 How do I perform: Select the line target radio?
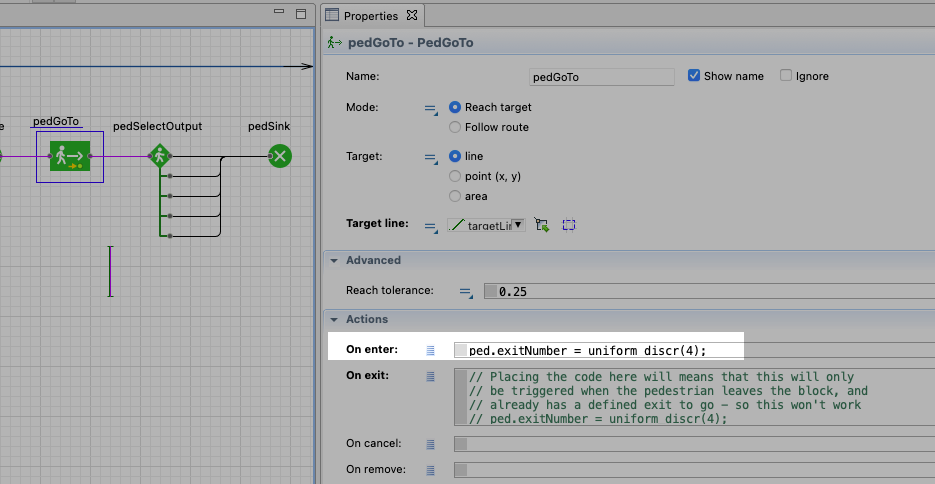pos(455,156)
